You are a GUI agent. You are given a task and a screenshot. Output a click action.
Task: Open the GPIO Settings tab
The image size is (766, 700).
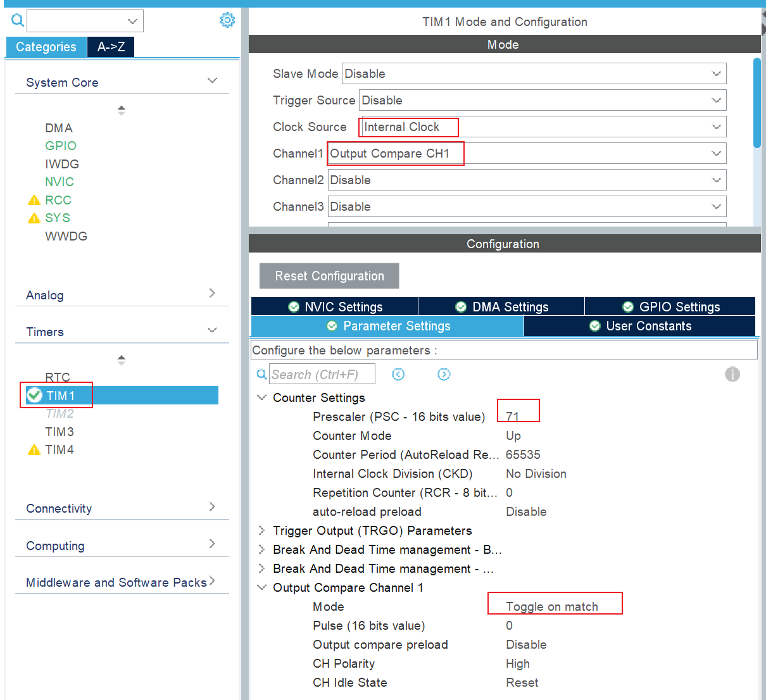[670, 306]
